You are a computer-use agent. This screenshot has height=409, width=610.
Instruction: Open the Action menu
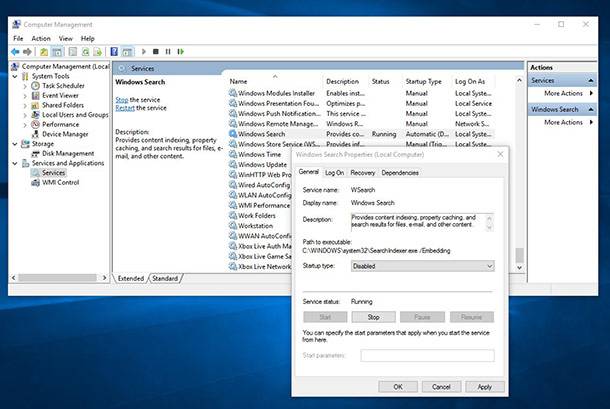[x=41, y=39]
